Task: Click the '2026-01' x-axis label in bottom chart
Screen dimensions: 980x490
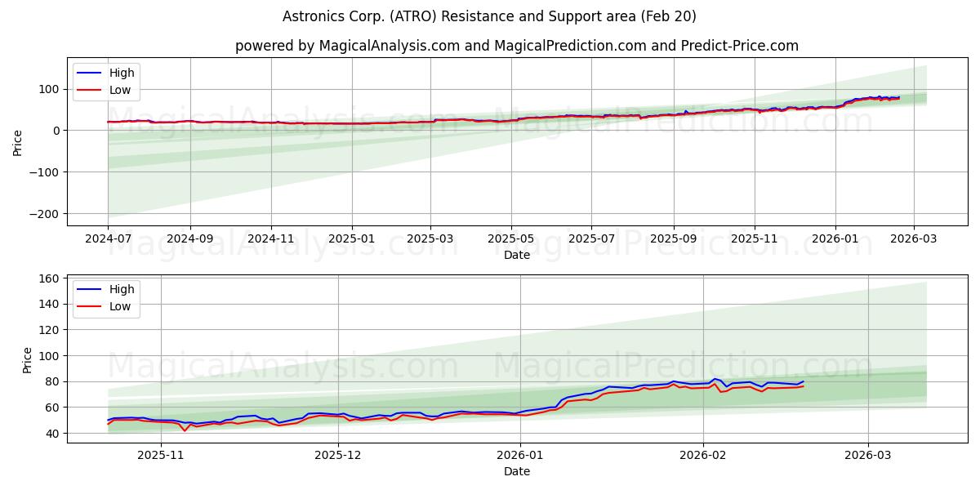Action: click(x=521, y=457)
